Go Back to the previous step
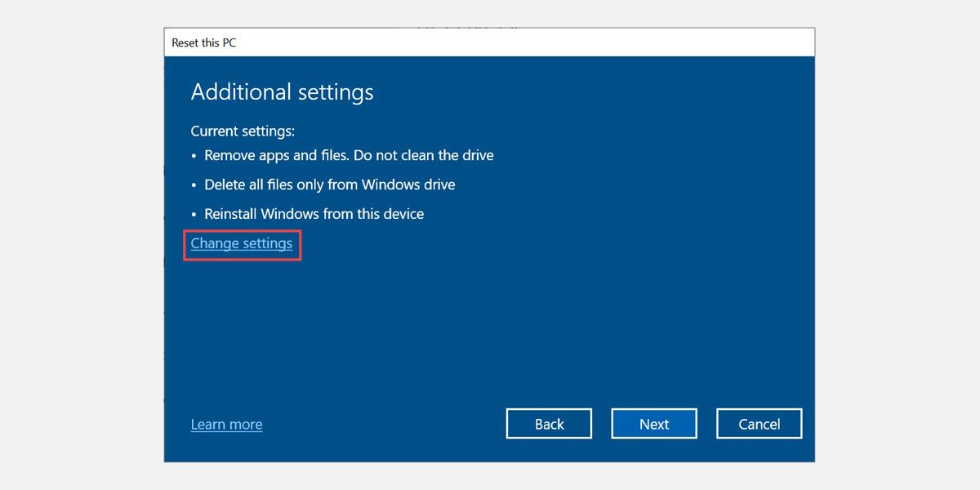The width and height of the screenshot is (980, 490). (x=549, y=423)
